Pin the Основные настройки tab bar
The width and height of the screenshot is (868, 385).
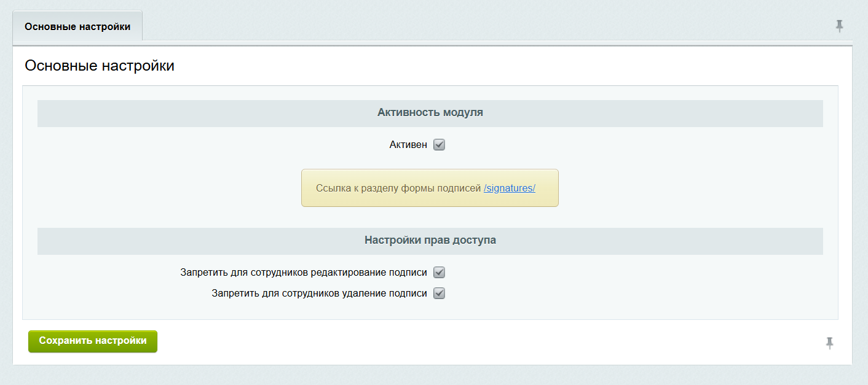[x=838, y=27]
